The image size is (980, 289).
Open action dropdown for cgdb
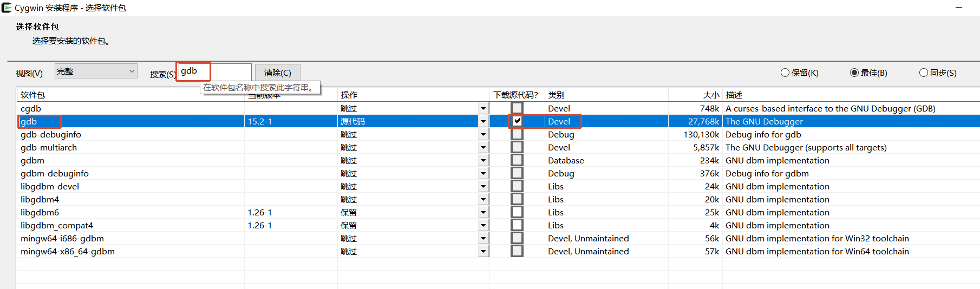tap(483, 108)
